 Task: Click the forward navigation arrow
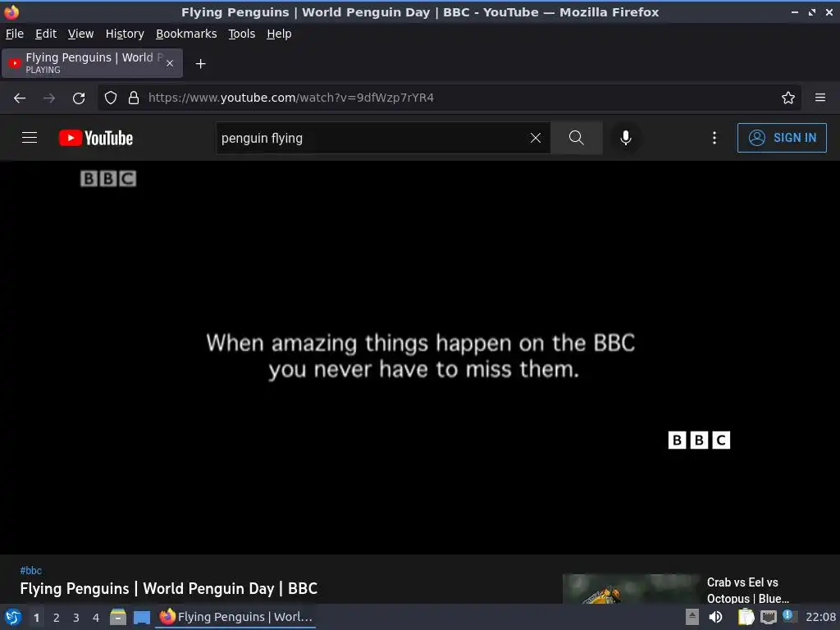point(49,98)
